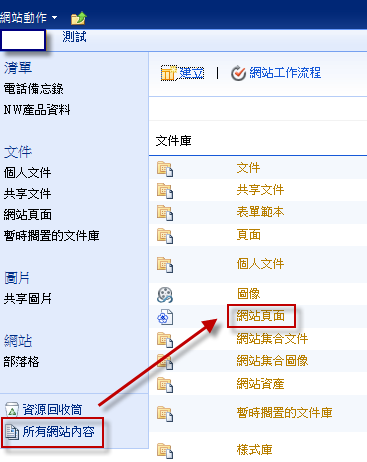This screenshot has width=367, height=462.
Task: Click the library icon beside 共享文件
Action: click(165, 191)
